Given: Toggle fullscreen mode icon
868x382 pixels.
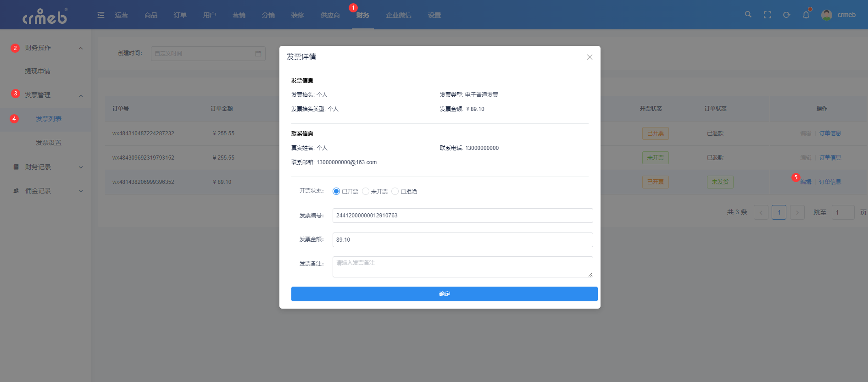Looking at the screenshot, I should click(767, 15).
